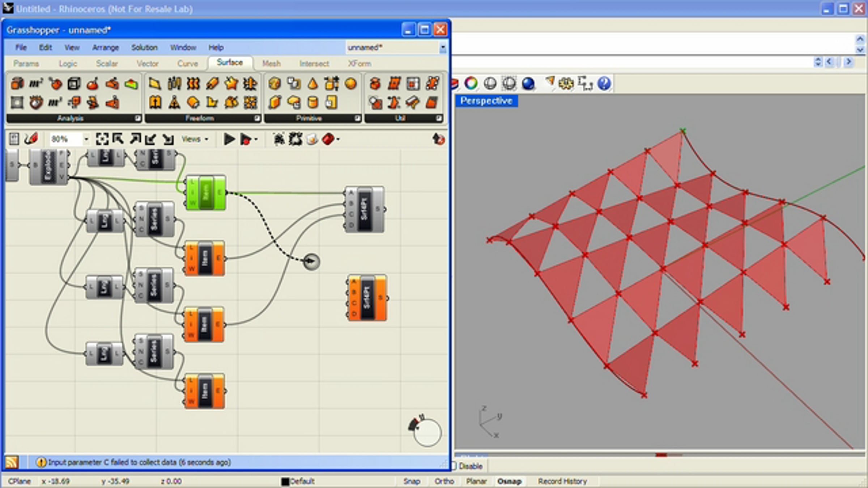Viewport: 868px width, 488px height.
Task: Toggle Osnap in Rhino status bar
Action: click(509, 481)
